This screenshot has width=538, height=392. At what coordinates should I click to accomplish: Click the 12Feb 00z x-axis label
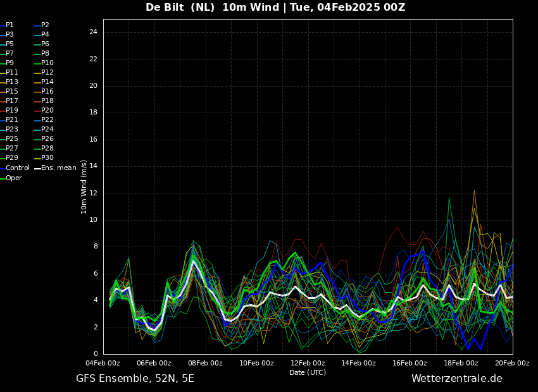308,363
